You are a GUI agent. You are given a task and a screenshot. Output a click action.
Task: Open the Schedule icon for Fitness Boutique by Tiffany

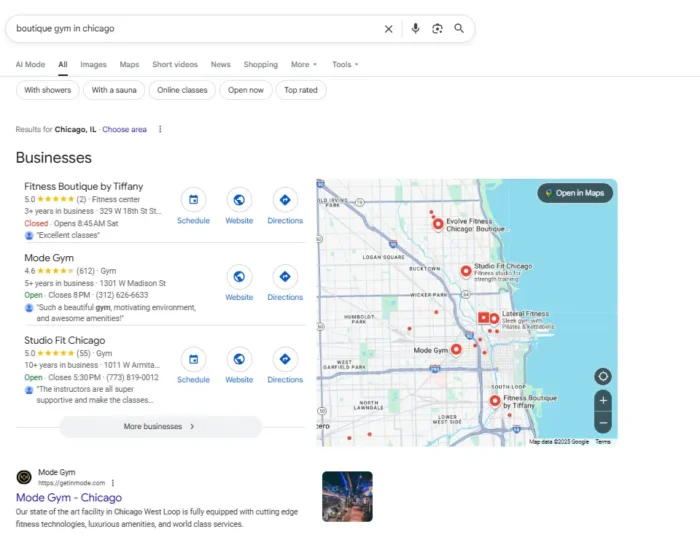pos(193,200)
